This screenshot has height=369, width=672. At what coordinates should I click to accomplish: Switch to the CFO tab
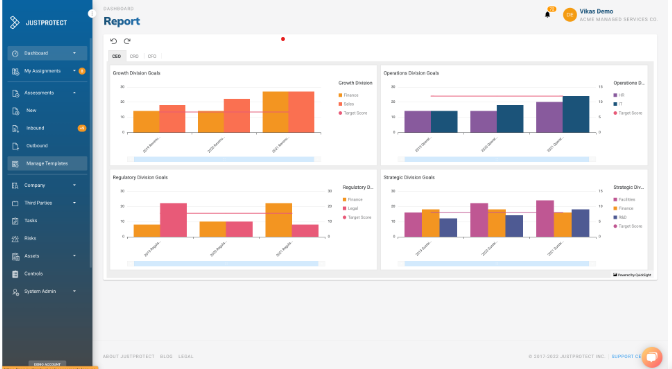point(152,56)
